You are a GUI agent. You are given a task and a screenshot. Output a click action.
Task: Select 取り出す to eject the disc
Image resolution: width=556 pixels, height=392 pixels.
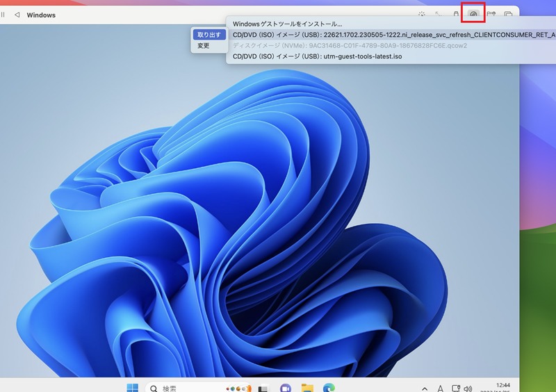(209, 35)
